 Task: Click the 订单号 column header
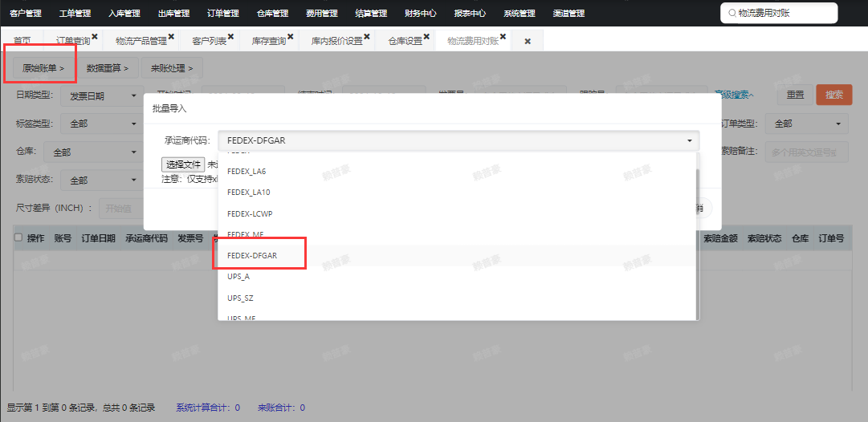[x=831, y=238]
